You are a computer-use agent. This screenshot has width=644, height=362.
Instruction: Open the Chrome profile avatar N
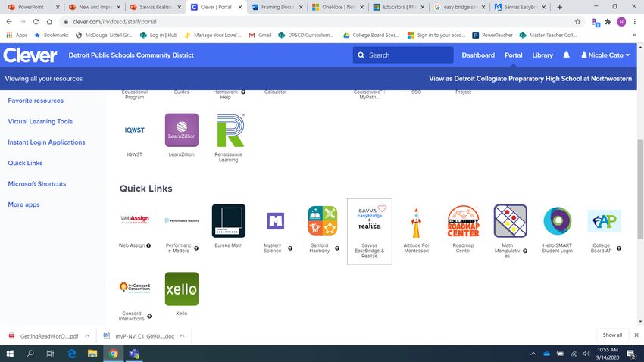[621, 22]
